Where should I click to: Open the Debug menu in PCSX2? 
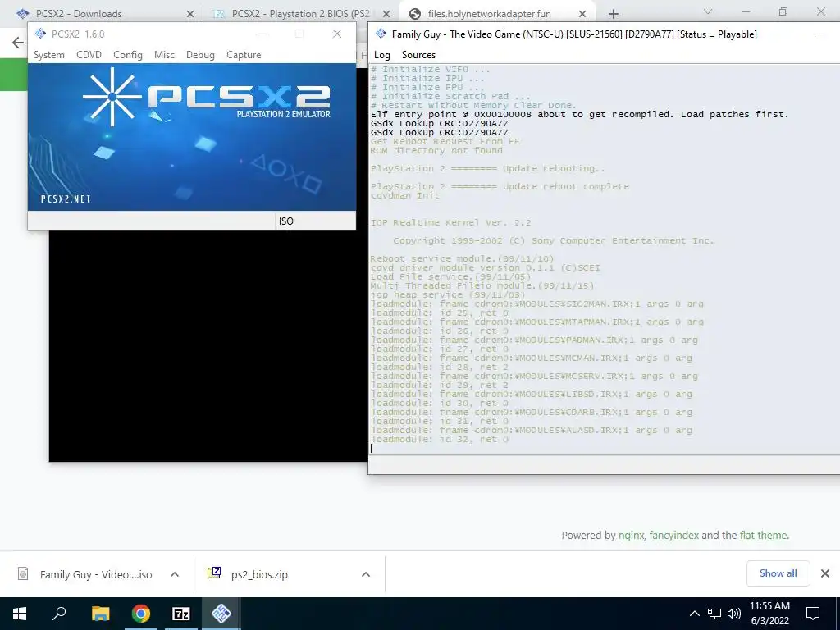pyautogui.click(x=200, y=55)
